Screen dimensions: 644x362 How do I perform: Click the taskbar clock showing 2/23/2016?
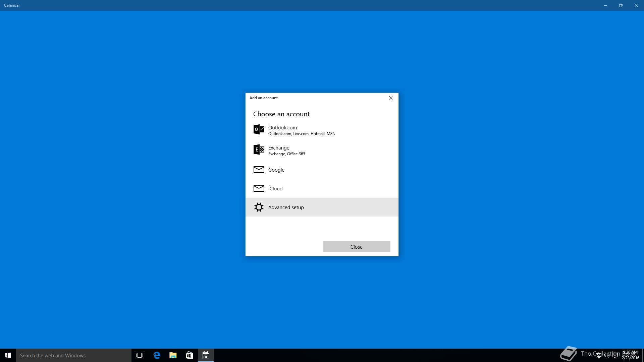pyautogui.click(x=630, y=355)
